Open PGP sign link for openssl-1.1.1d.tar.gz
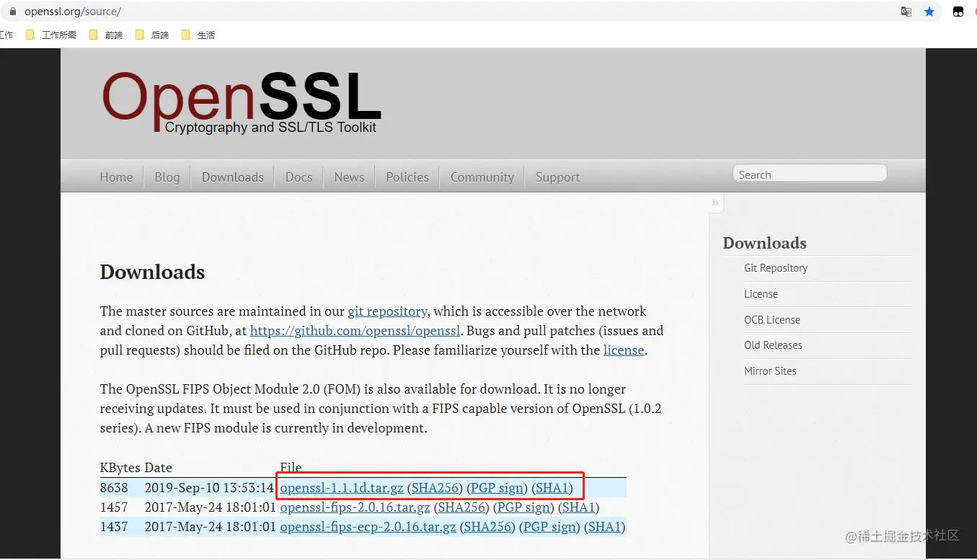 coord(497,488)
